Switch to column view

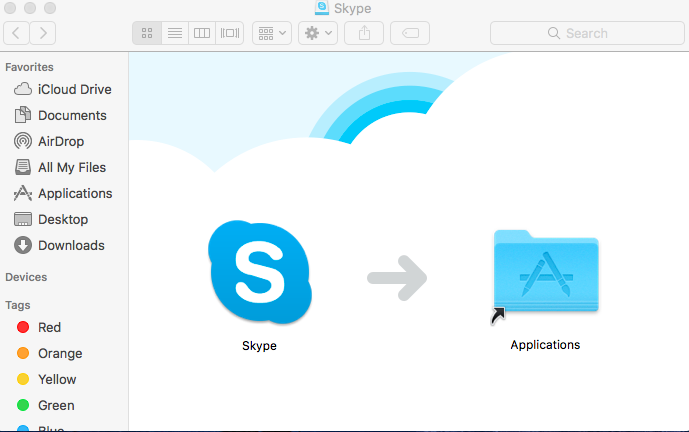point(202,33)
